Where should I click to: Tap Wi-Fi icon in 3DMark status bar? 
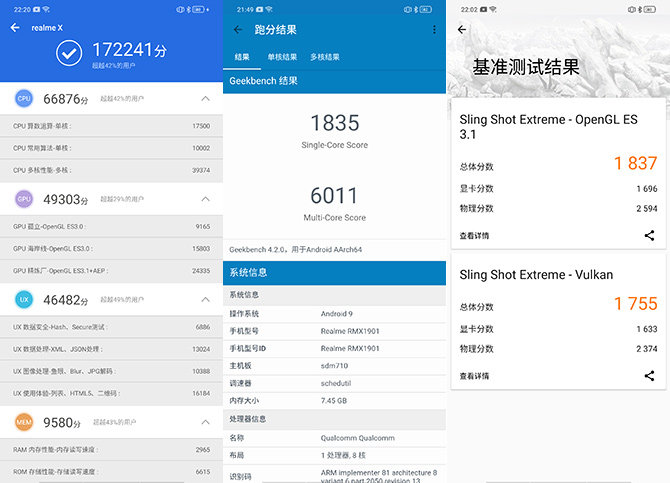point(493,9)
